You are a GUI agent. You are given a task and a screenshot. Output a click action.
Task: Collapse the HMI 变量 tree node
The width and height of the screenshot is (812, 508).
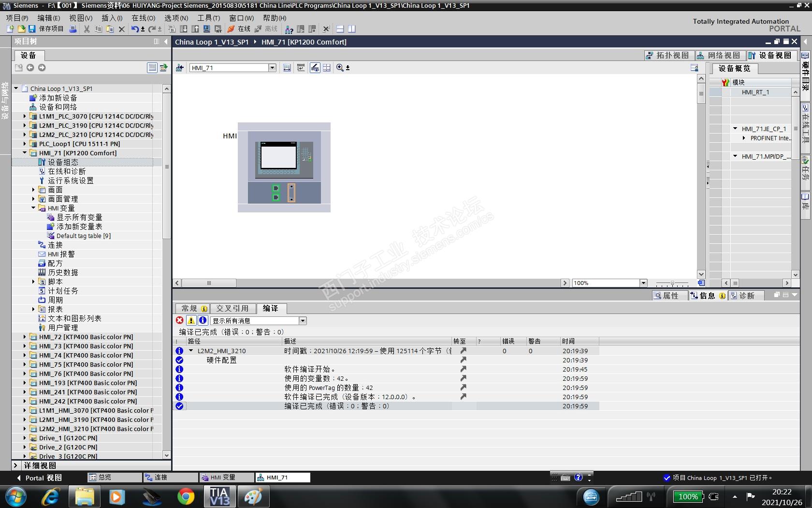33,208
